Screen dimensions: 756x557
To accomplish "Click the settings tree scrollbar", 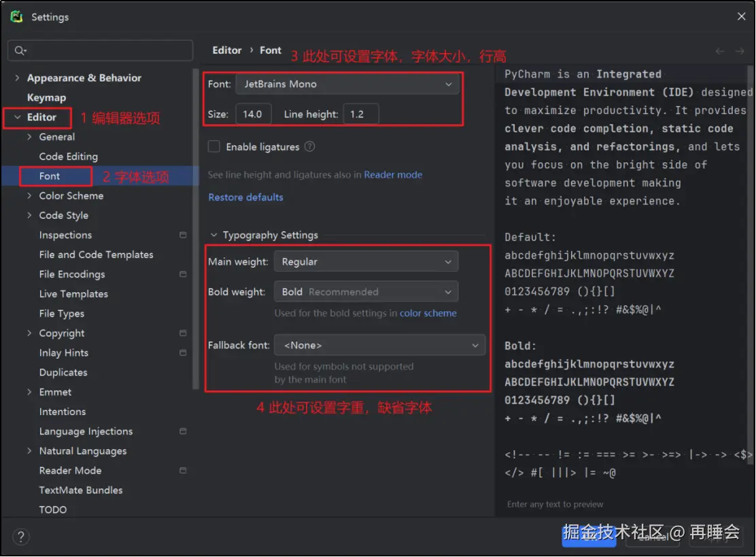I will coord(195,229).
